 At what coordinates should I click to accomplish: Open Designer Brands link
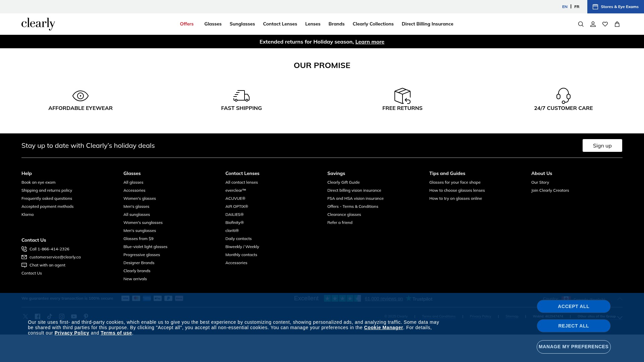(x=139, y=263)
